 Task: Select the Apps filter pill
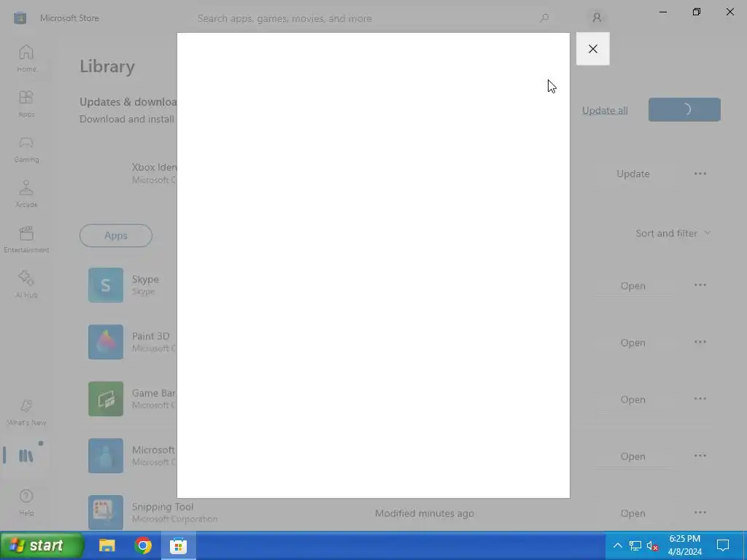(116, 236)
